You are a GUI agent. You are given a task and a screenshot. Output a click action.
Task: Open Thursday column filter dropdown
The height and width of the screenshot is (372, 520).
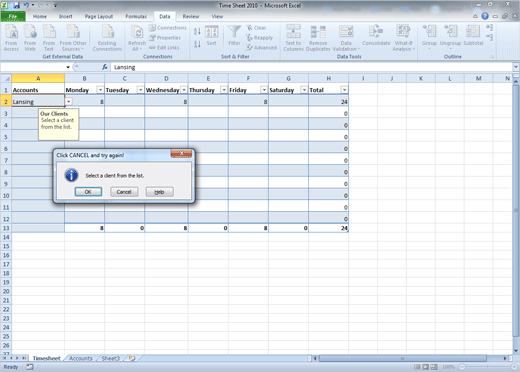click(x=224, y=90)
